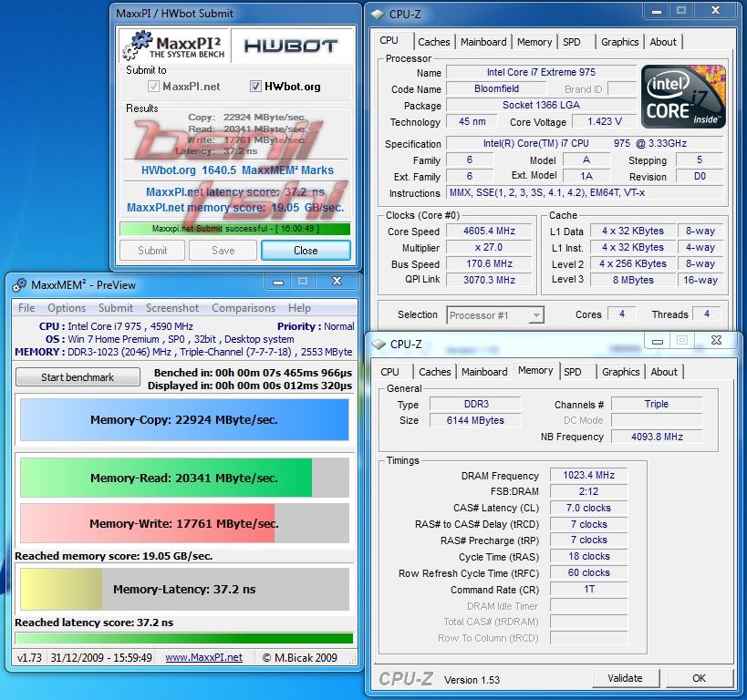Click the Command Rate 1T value
This screenshot has height=700, width=747.
tap(589, 589)
